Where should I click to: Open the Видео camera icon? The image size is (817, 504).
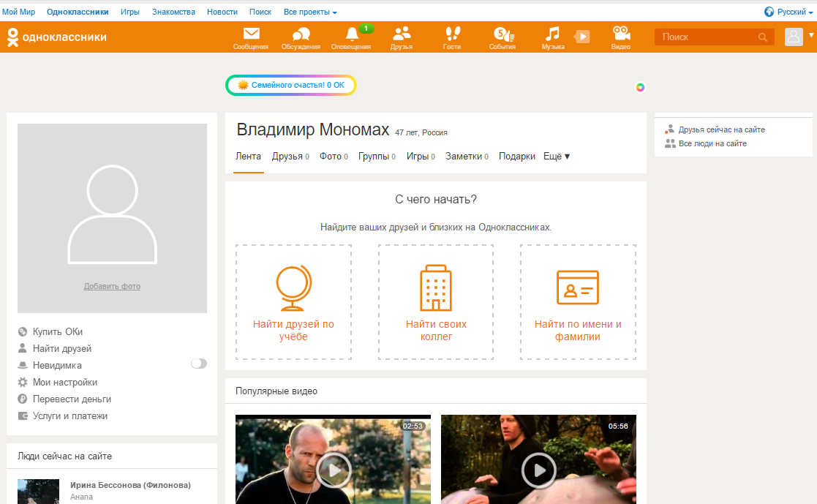(621, 34)
